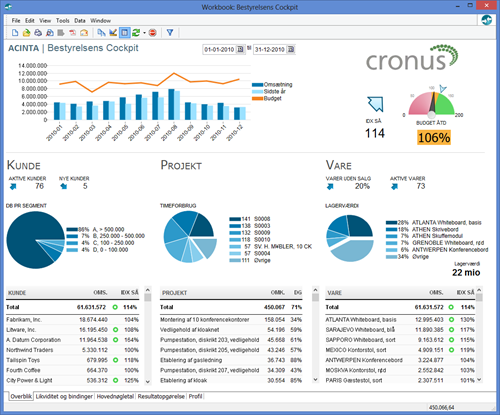Switch to the Profil tab

(195, 396)
